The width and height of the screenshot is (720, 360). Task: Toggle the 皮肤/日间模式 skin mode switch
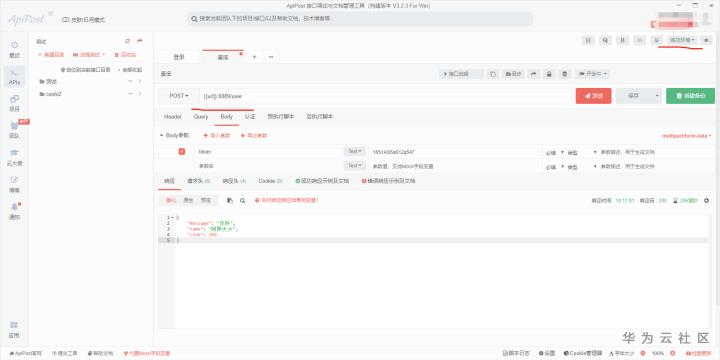84,20
